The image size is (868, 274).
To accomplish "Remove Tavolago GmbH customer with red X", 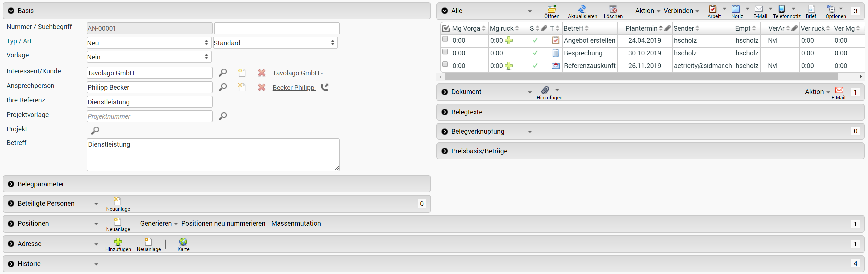I will point(261,72).
